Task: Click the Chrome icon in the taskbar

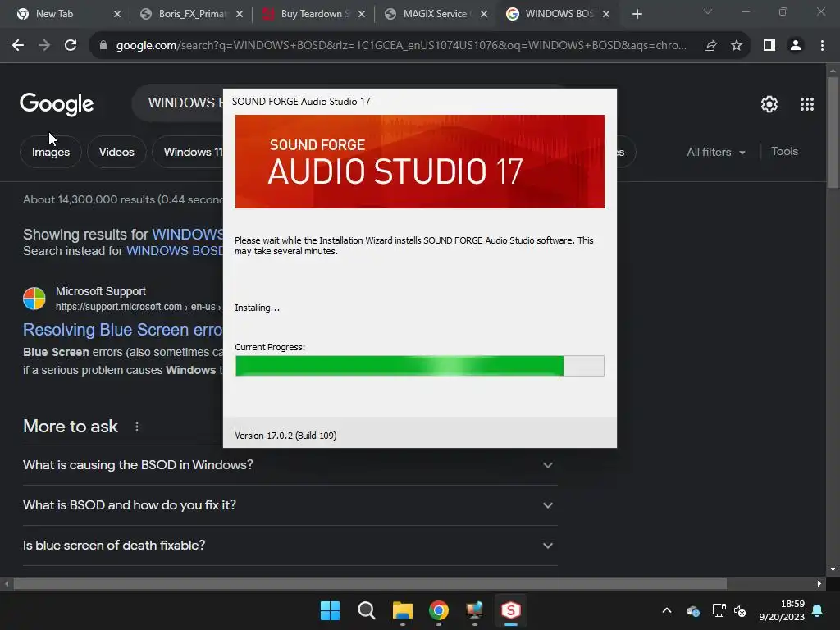Action: 439,610
